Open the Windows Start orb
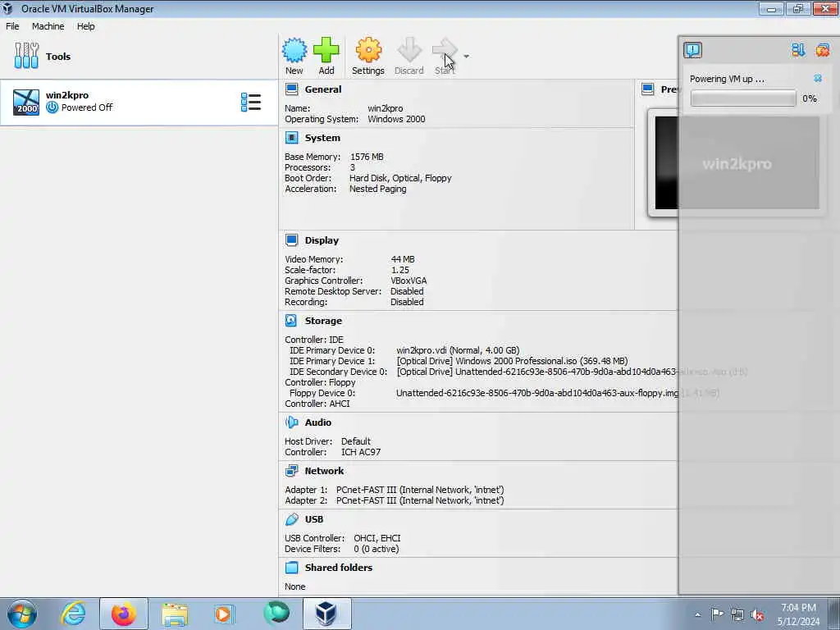The height and width of the screenshot is (630, 840). (x=22, y=614)
